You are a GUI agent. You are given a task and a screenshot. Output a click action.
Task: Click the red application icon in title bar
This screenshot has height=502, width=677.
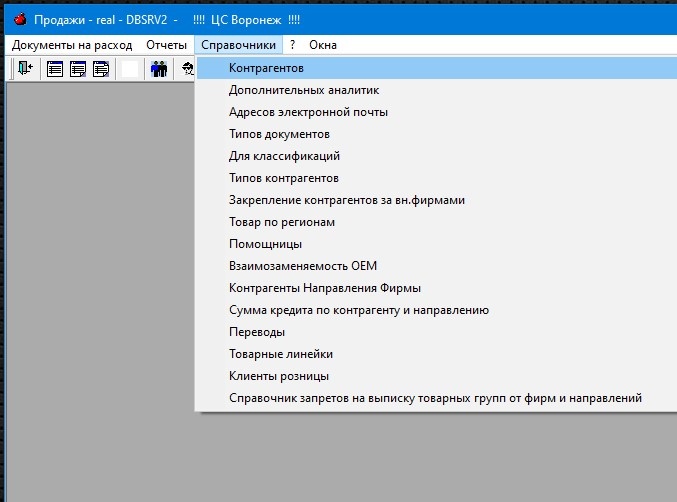coord(20,19)
